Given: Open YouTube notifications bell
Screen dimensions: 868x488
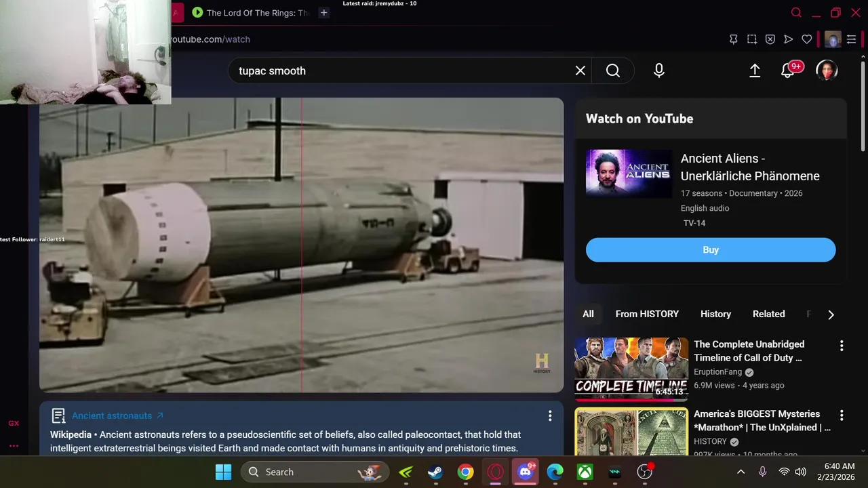Looking at the screenshot, I should 788,70.
